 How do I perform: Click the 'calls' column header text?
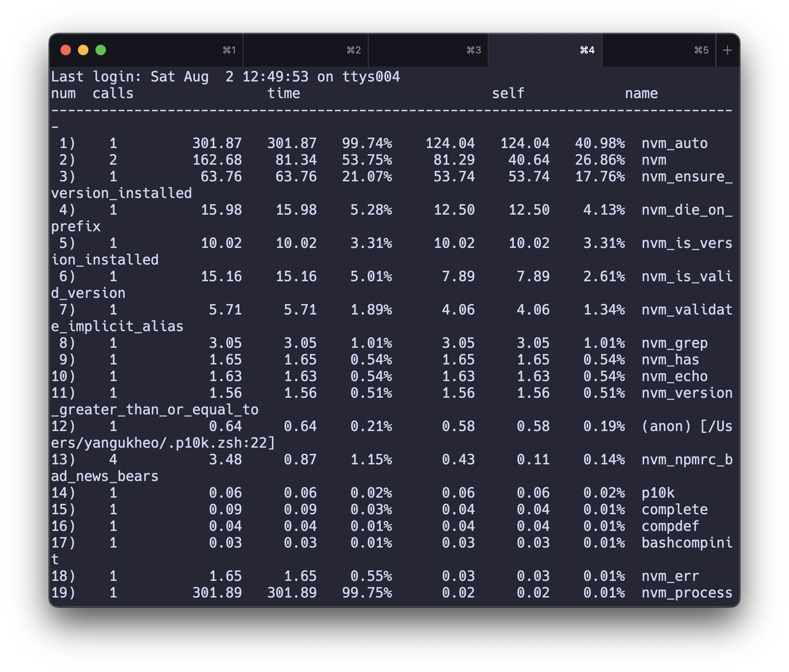[113, 93]
